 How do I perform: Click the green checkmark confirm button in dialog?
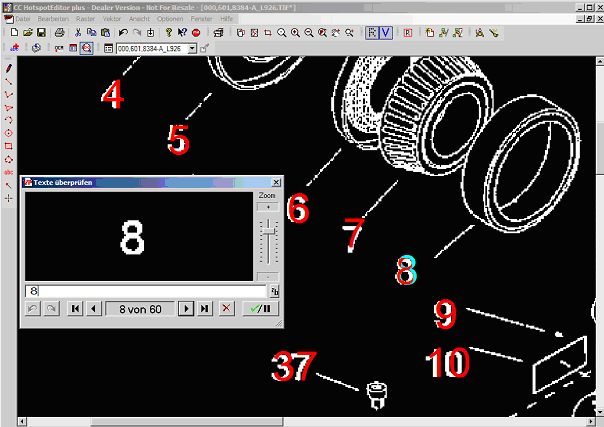point(260,309)
